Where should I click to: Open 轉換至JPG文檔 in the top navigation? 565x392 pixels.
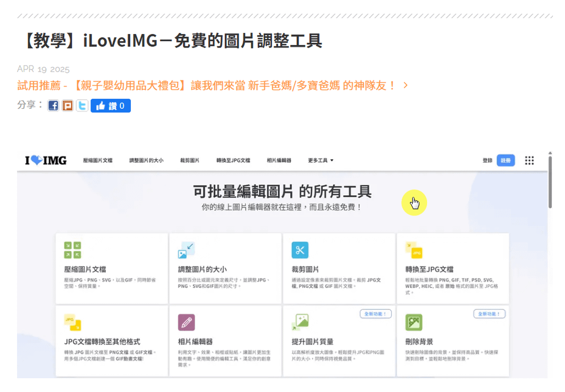233,160
